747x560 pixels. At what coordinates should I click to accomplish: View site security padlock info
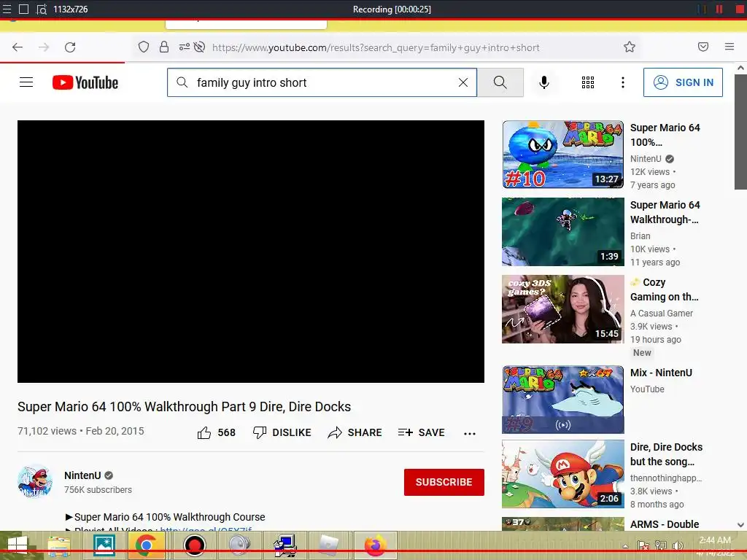(x=164, y=47)
